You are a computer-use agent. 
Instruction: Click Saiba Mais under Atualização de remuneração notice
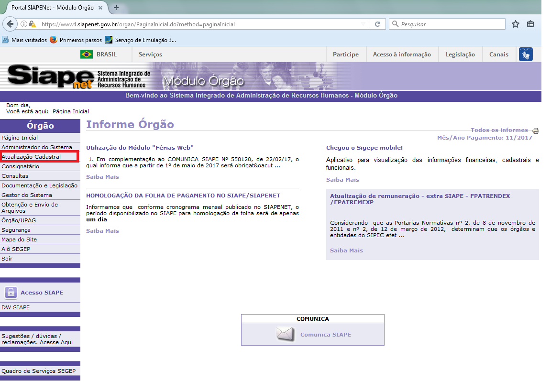[x=346, y=251]
